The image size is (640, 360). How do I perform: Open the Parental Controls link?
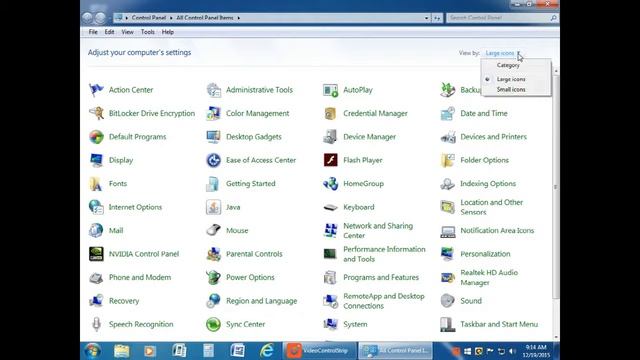[254, 254]
